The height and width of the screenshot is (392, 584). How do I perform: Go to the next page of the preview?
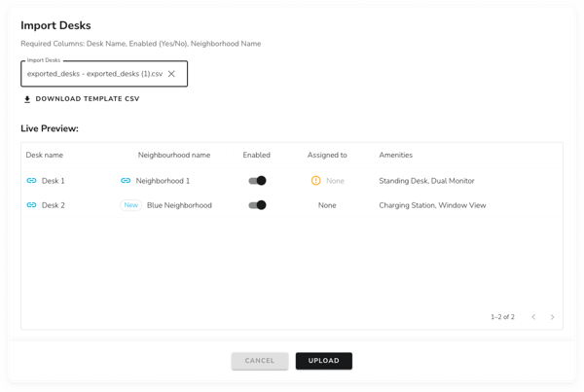(x=552, y=317)
